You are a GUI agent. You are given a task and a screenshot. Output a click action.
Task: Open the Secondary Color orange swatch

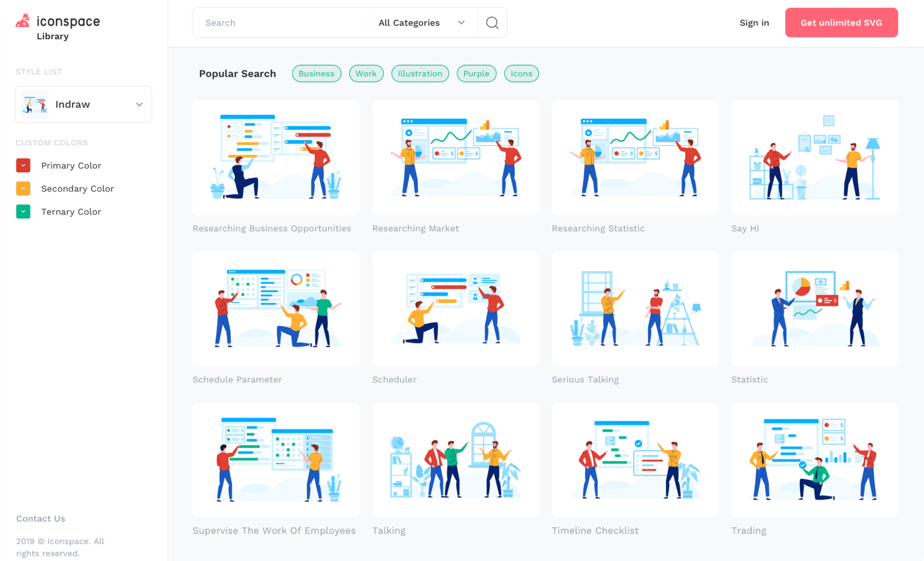click(23, 189)
